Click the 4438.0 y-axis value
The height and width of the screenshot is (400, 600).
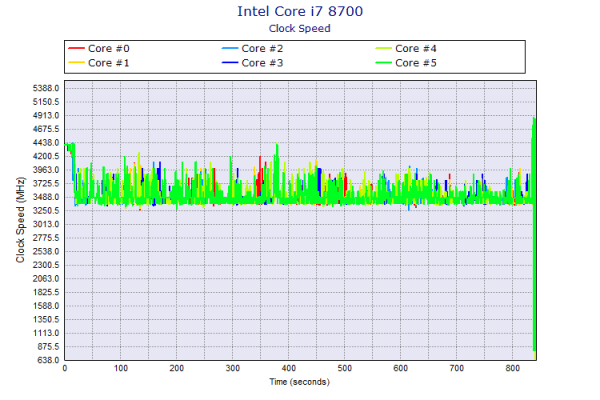click(46, 143)
